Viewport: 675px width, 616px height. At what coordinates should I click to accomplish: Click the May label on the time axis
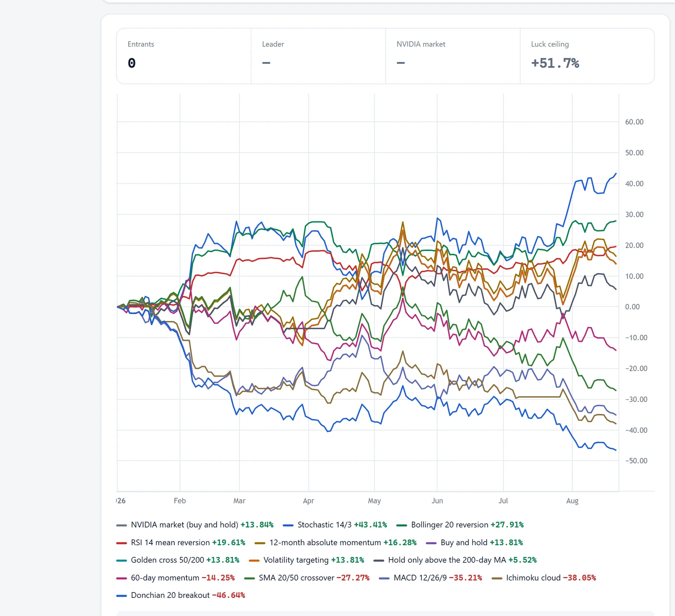374,501
